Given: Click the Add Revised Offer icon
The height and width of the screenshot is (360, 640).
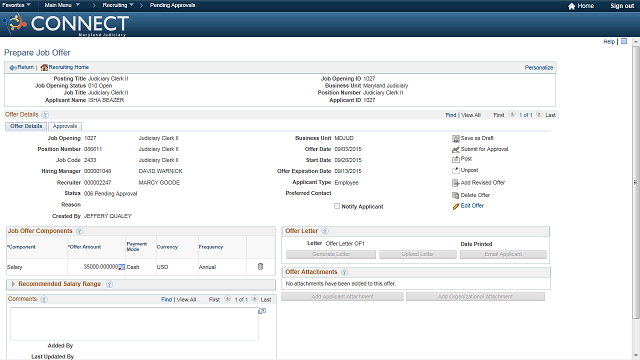Looking at the screenshot, I should (456, 183).
